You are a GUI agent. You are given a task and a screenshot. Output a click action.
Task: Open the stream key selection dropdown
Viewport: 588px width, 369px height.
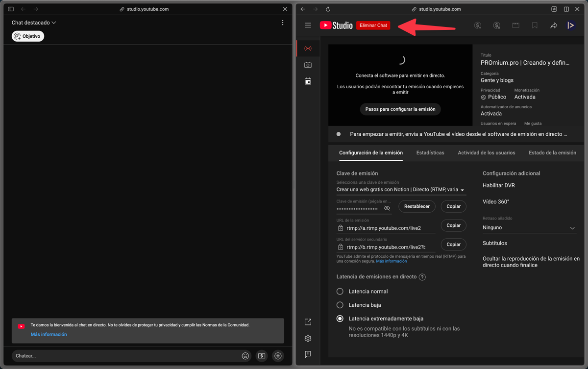point(401,189)
